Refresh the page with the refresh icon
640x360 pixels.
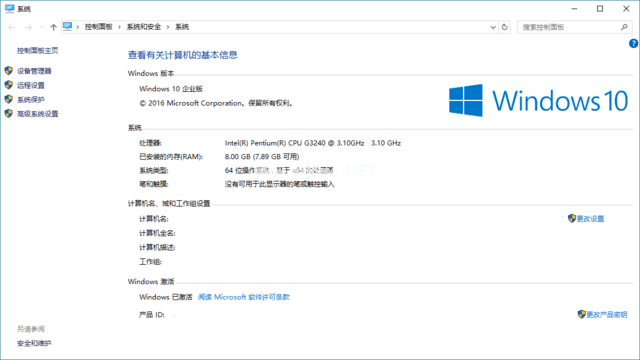coord(504,27)
